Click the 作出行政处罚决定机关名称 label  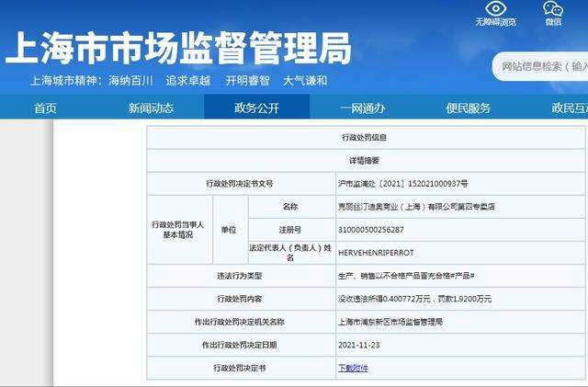pos(241,322)
